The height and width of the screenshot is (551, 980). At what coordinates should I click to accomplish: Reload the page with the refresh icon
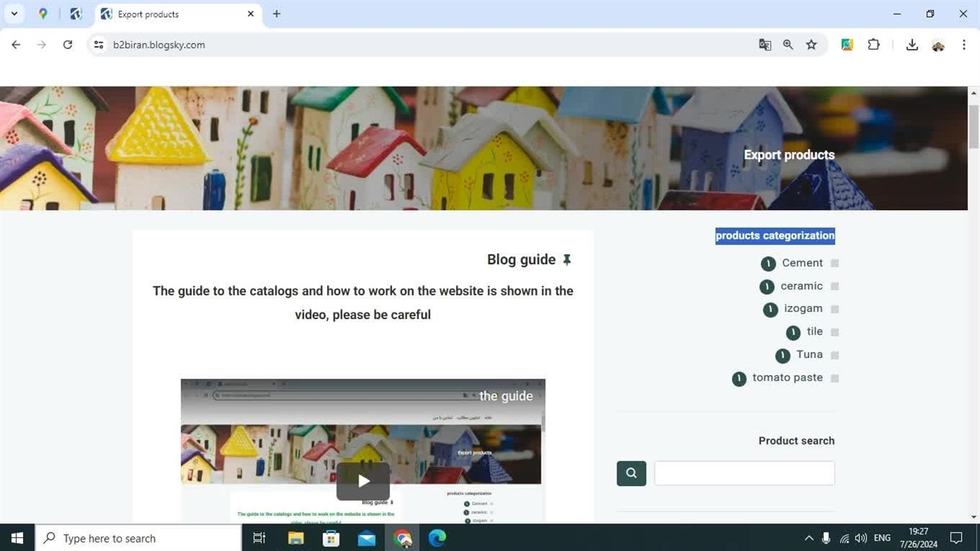(67, 45)
